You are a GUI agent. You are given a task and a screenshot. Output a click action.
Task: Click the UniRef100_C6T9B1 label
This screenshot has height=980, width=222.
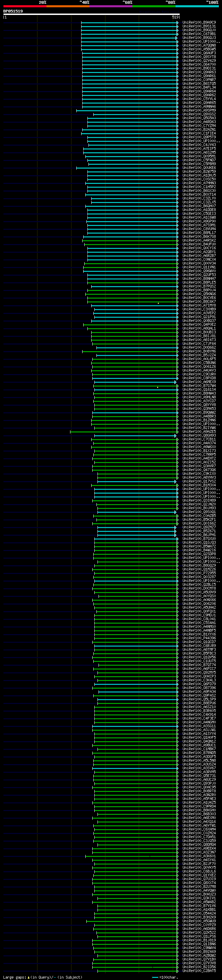(x=199, y=34)
